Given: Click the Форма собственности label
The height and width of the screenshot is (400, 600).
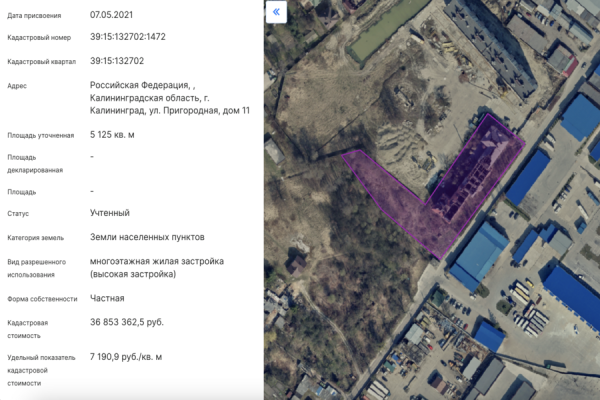Looking at the screenshot, I should coord(42,299).
